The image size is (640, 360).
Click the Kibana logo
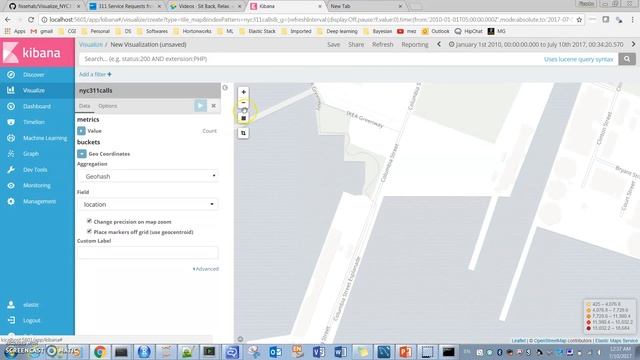pyautogui.click(x=37, y=53)
